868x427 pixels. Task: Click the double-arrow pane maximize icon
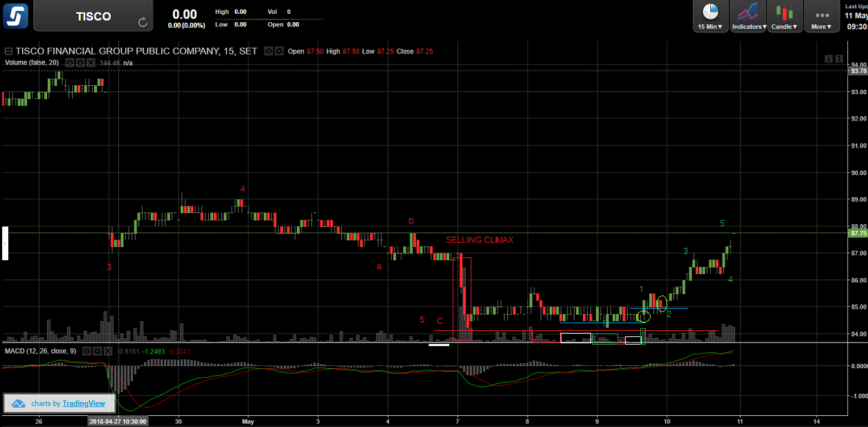[839, 58]
